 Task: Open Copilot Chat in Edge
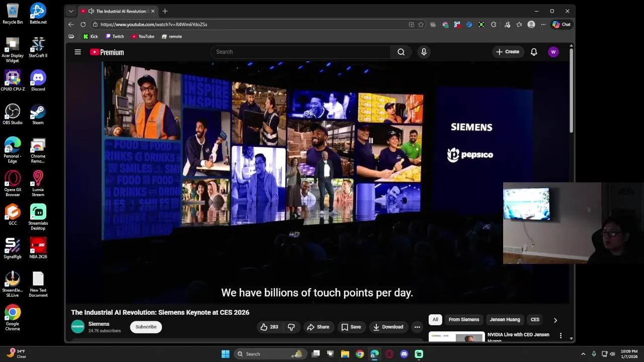pos(561,24)
